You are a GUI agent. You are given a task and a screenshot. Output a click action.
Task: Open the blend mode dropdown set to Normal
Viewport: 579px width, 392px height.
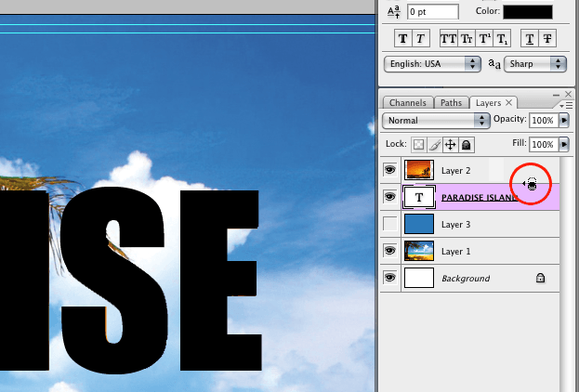[x=436, y=121]
